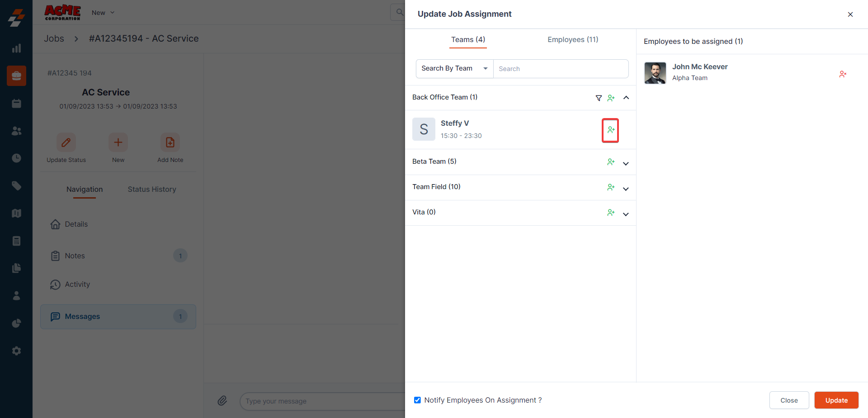Click the Close button in footer
The width and height of the screenshot is (868, 418).
(x=789, y=400)
